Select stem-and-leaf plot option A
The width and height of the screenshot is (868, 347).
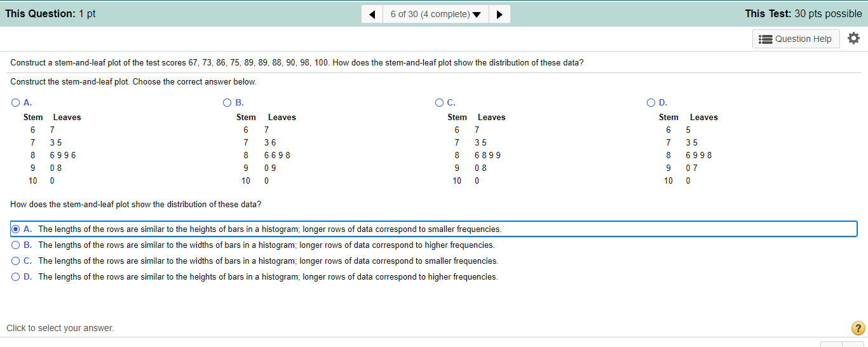coord(15,102)
